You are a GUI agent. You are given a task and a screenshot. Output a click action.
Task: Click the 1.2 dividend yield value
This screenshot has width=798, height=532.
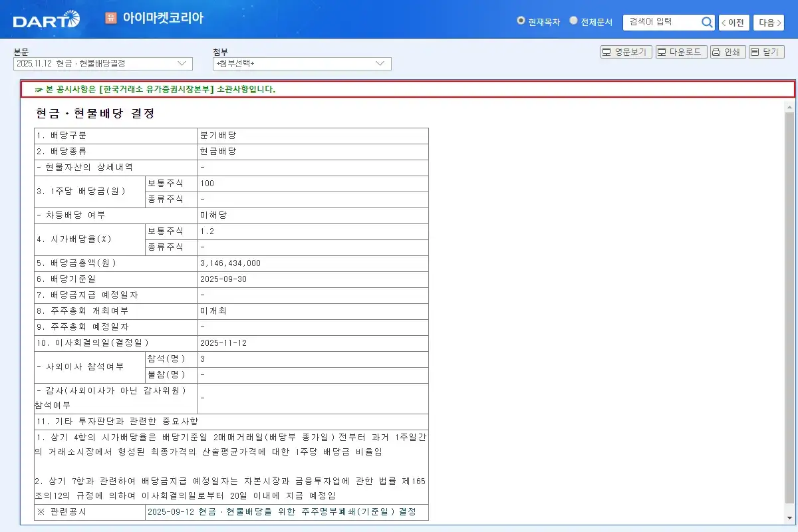tap(207, 231)
